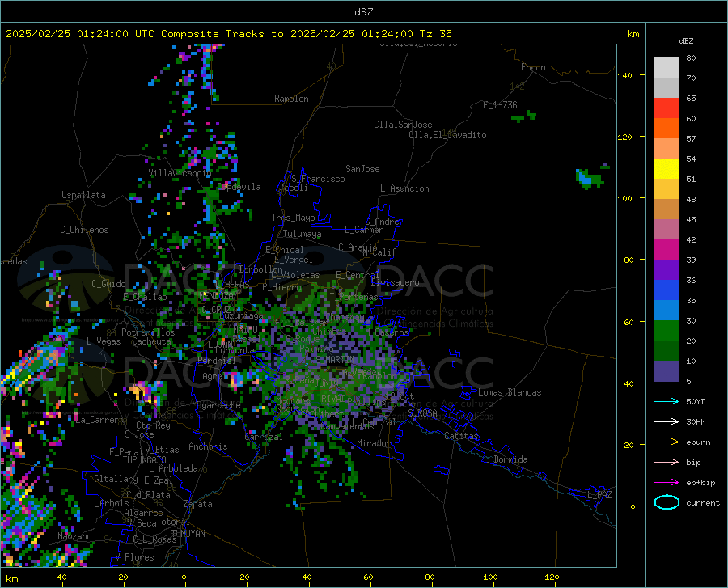728x588 pixels.
Task: Click the Manzano label
Action: (74, 536)
